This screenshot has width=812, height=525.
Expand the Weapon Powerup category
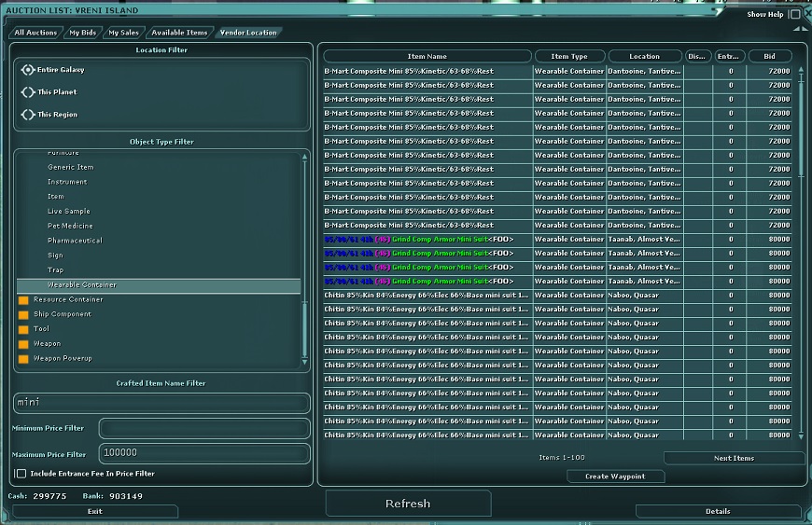[23, 358]
